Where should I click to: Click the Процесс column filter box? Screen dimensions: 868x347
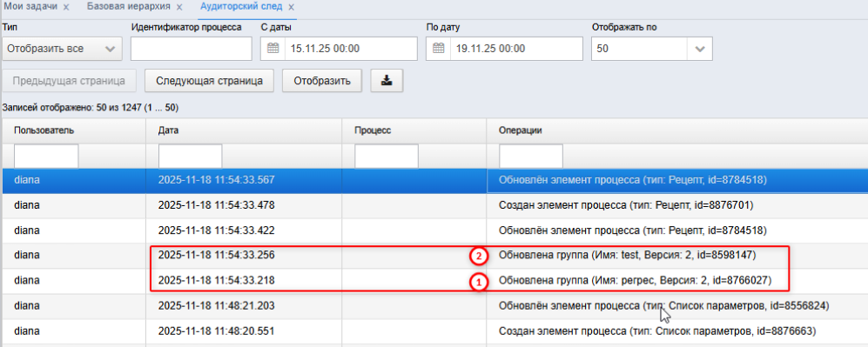[x=387, y=157]
